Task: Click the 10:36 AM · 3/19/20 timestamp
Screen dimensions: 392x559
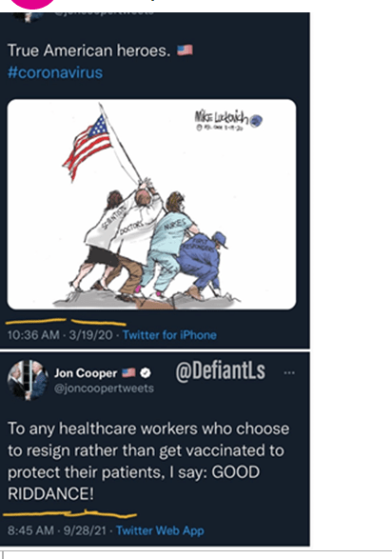Action: pyautogui.click(x=60, y=335)
